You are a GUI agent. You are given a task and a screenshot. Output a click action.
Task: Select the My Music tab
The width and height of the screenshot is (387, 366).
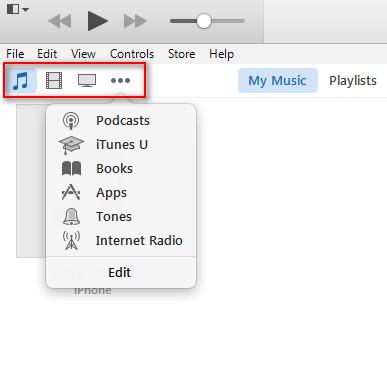point(278,80)
